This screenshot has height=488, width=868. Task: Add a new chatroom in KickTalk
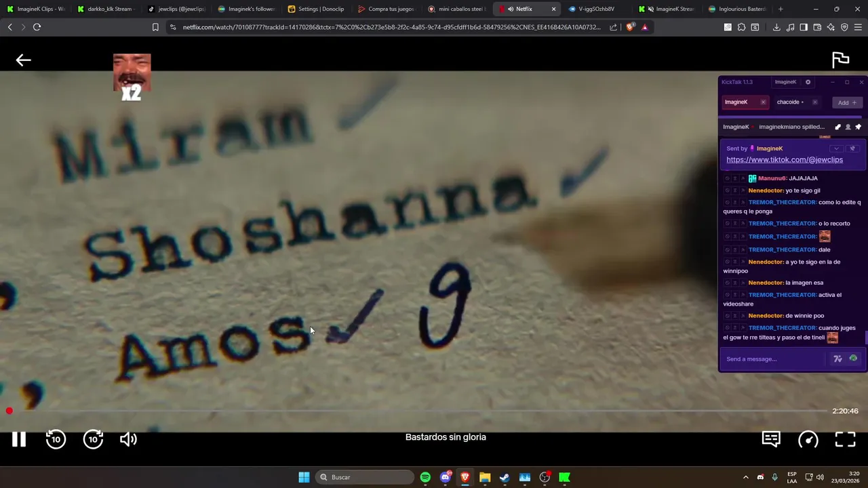point(847,102)
